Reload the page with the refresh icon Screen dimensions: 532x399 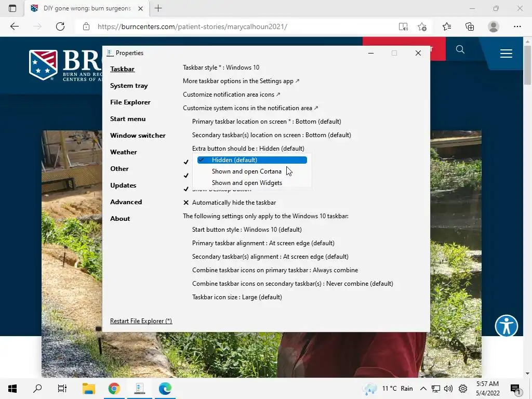[x=60, y=26]
